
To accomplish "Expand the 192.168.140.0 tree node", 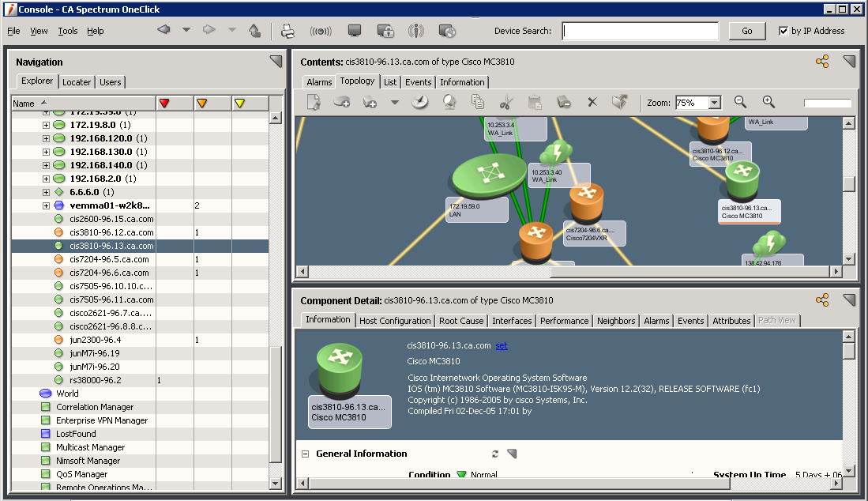I will [x=46, y=165].
